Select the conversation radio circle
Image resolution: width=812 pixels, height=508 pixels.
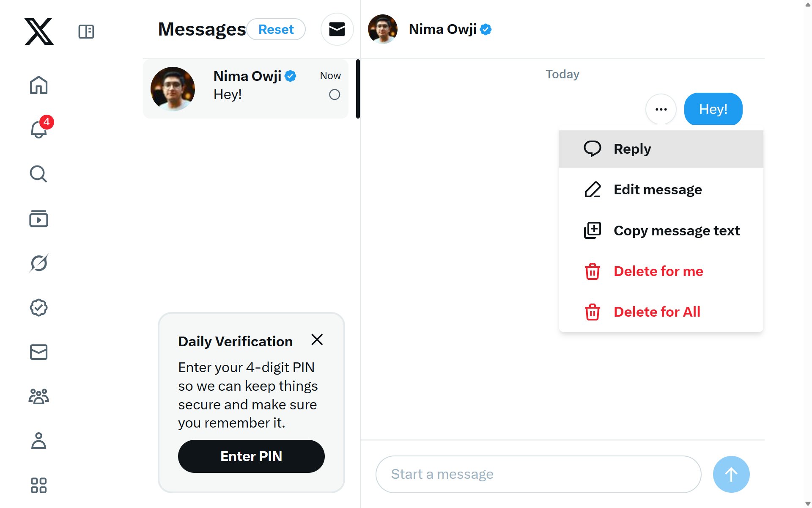point(335,94)
